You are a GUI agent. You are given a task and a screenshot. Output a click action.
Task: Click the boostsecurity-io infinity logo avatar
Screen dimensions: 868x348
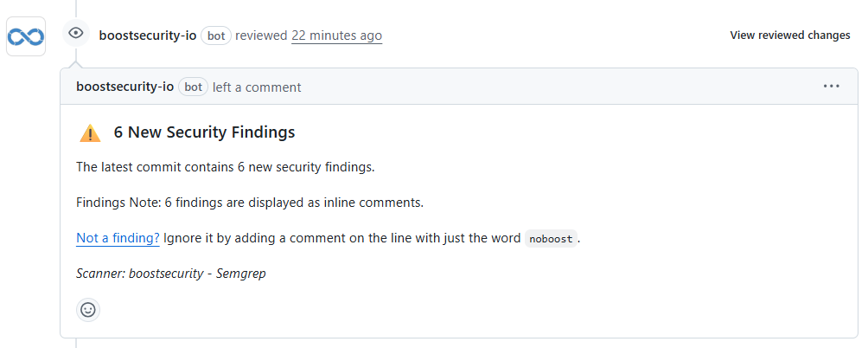tap(26, 36)
